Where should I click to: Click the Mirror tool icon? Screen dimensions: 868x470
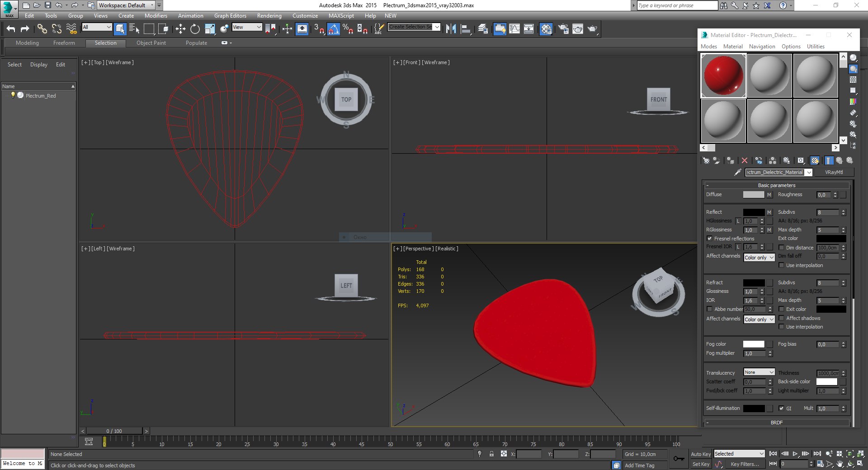pyautogui.click(x=451, y=29)
